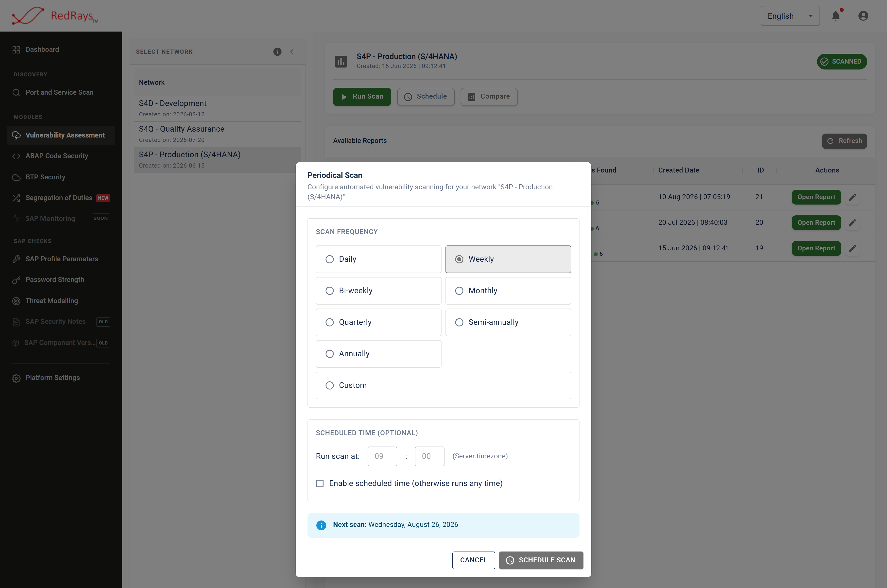Collapse the Select Network panel chevron
Image resolution: width=887 pixels, height=588 pixels.
click(x=292, y=52)
